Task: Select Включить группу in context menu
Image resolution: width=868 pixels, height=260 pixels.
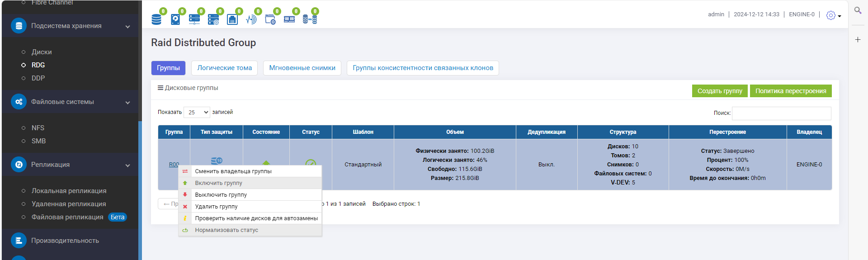Action: click(x=250, y=183)
